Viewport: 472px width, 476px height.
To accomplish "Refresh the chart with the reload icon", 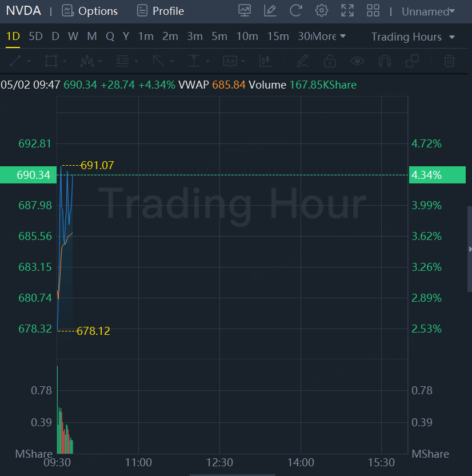I will coord(295,11).
